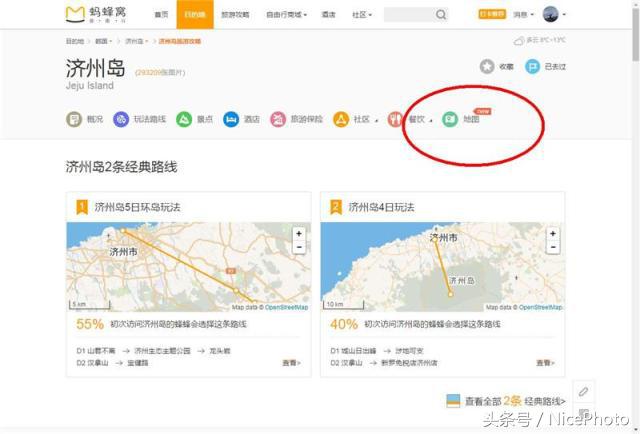This screenshot has height=434, width=640.
Task: Click the star 收藏 favorite icon
Action: pyautogui.click(x=487, y=66)
